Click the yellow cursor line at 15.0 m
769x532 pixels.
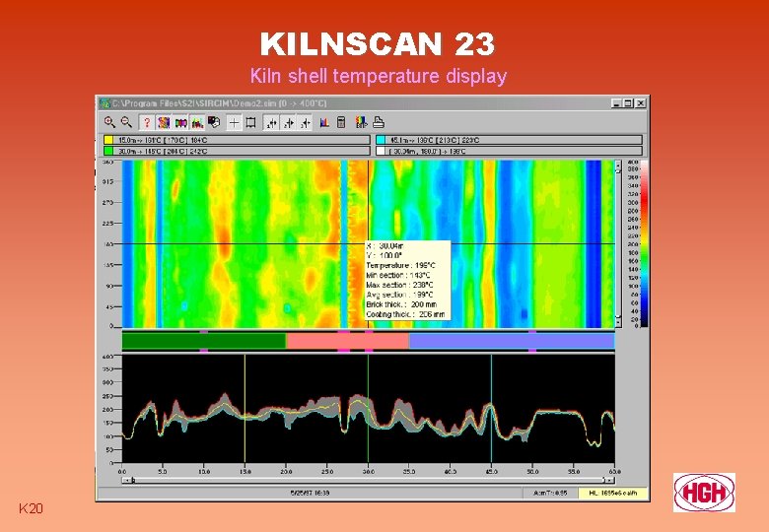tap(245, 408)
